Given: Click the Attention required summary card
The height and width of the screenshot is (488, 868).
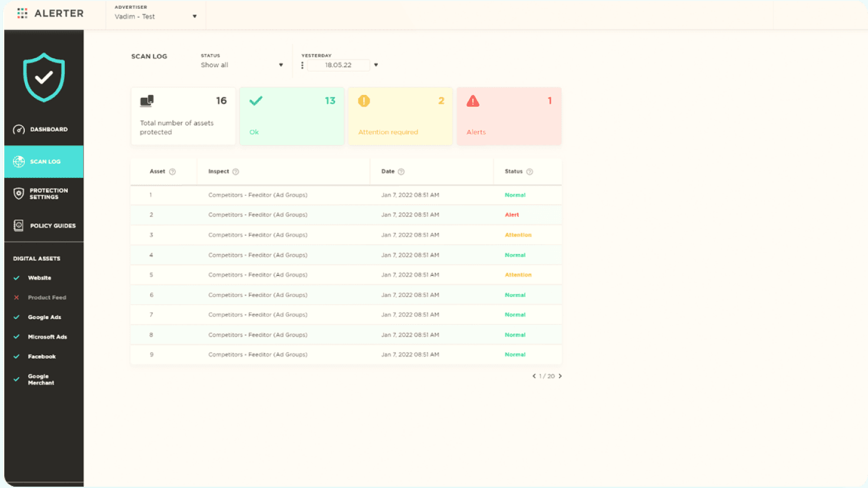Looking at the screenshot, I should coord(400,116).
